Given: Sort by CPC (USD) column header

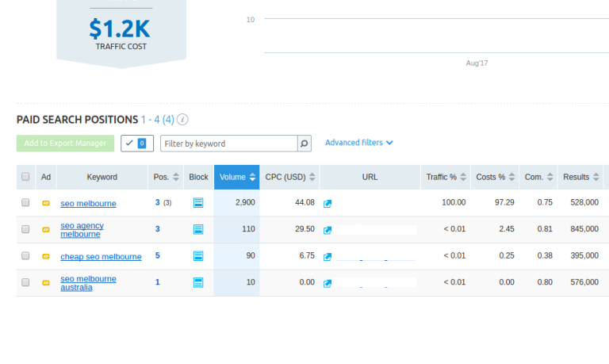Looking at the screenshot, I should [x=289, y=177].
